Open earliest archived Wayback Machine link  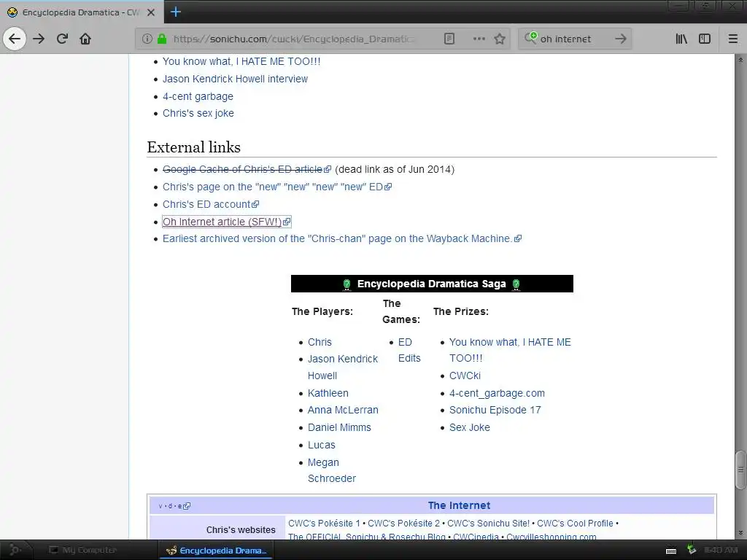point(342,239)
